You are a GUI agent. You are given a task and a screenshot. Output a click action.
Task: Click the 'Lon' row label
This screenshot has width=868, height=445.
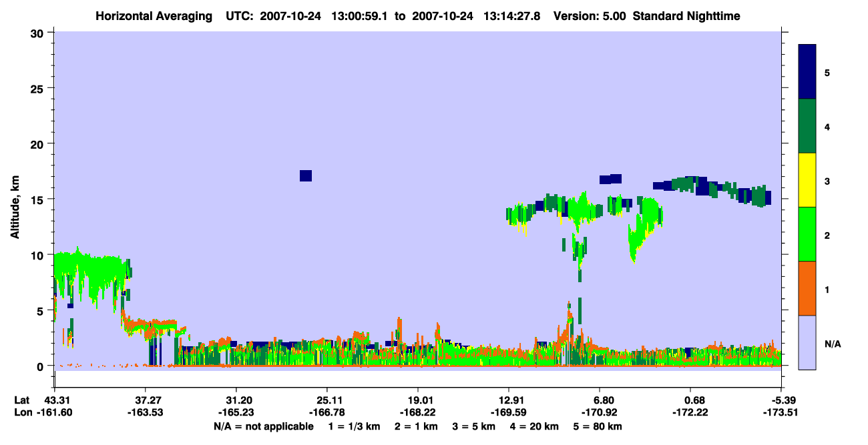click(23, 413)
